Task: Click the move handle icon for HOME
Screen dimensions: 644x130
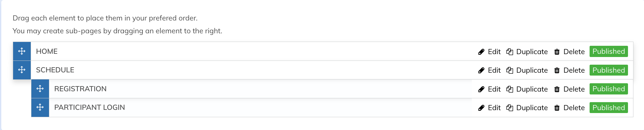Action: pyautogui.click(x=22, y=51)
